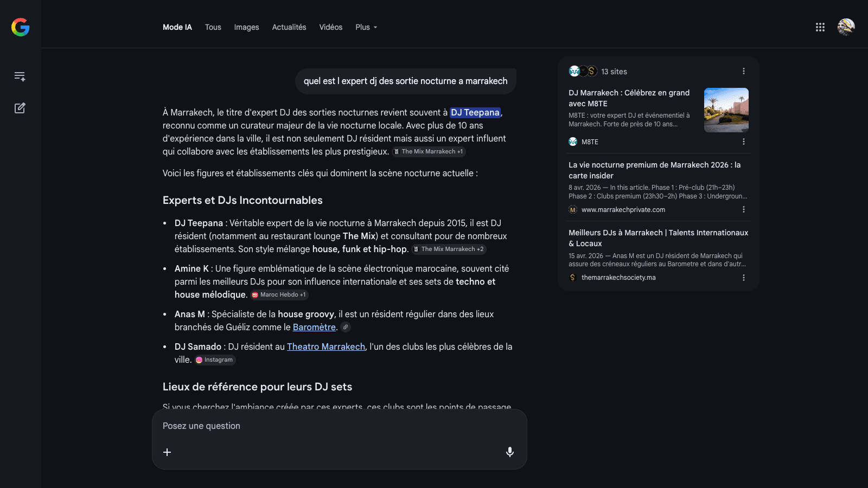Viewport: 868px width, 488px height.
Task: Open the Theatro Marrakech link
Action: coord(326,346)
